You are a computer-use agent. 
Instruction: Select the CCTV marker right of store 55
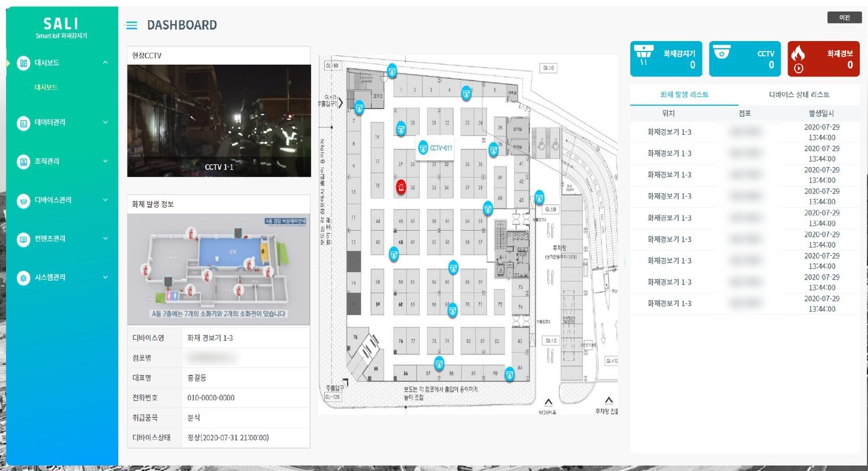[488, 208]
